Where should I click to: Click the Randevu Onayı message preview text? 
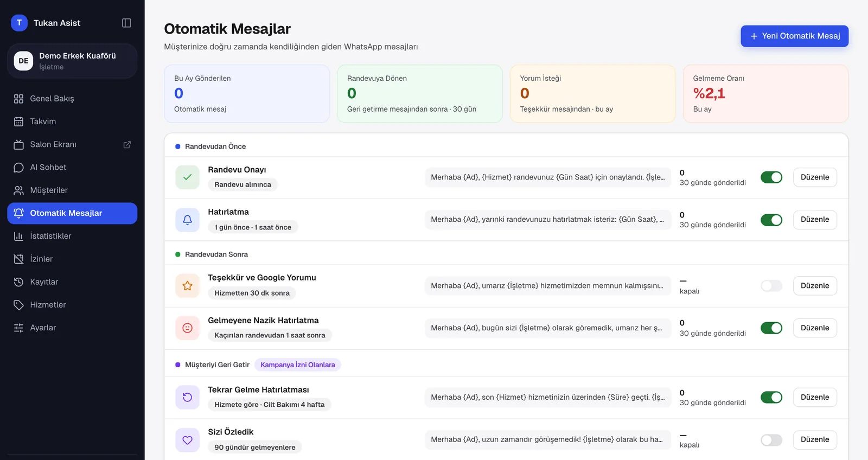(548, 177)
